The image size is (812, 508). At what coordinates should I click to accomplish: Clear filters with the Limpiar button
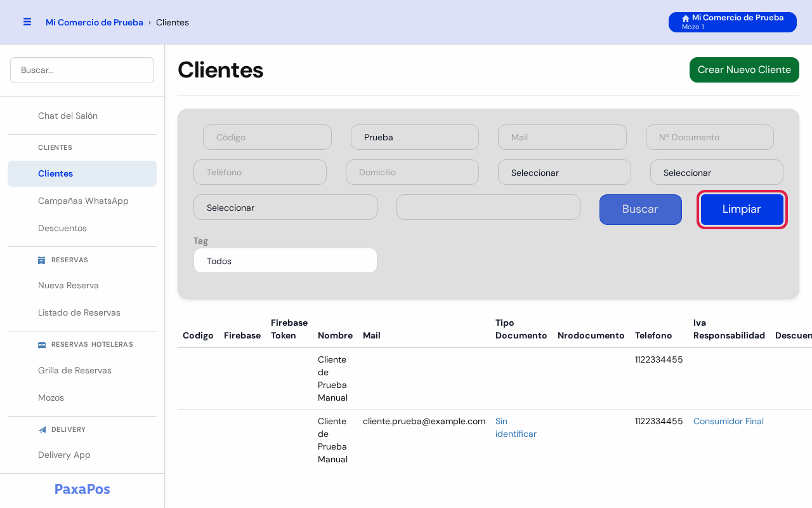742,210
